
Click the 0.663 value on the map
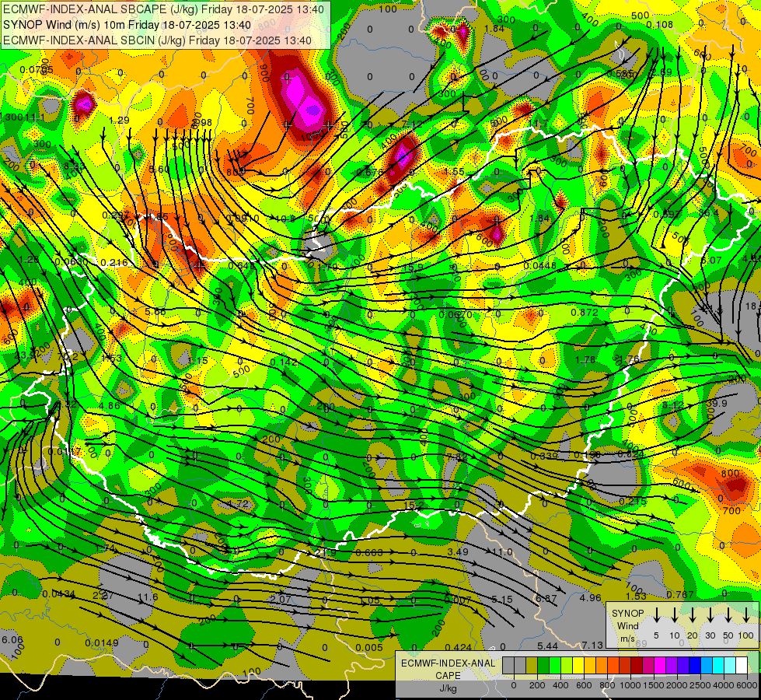pos(369,553)
